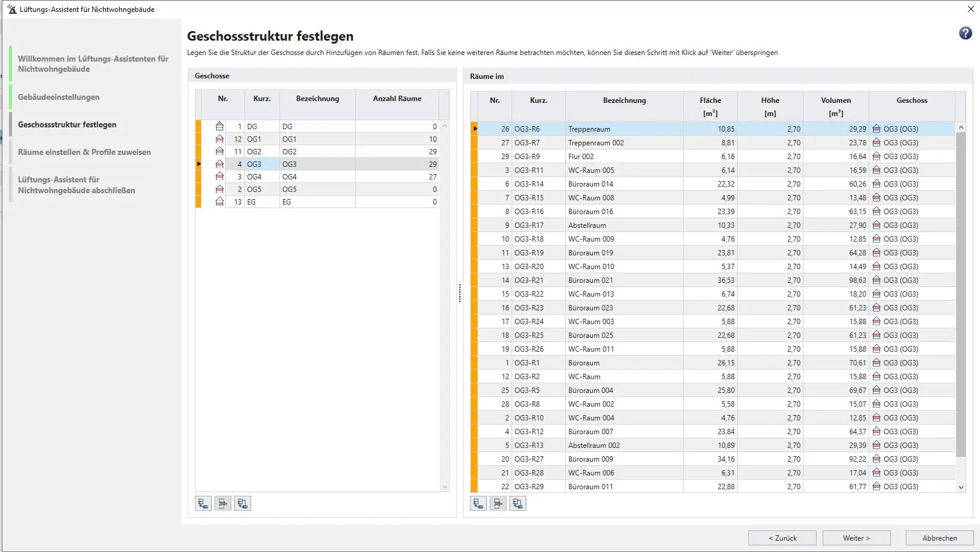This screenshot has height=552, width=980.
Task: Click the remove-row icon below the Räume table
Action: 498,504
